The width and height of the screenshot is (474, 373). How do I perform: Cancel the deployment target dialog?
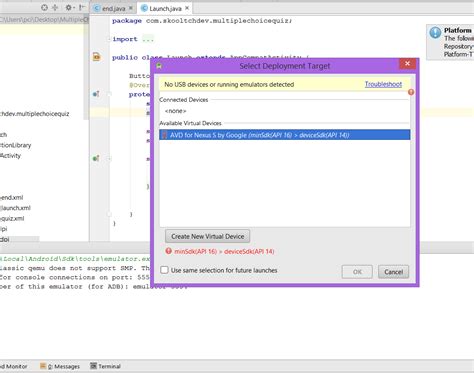393,272
